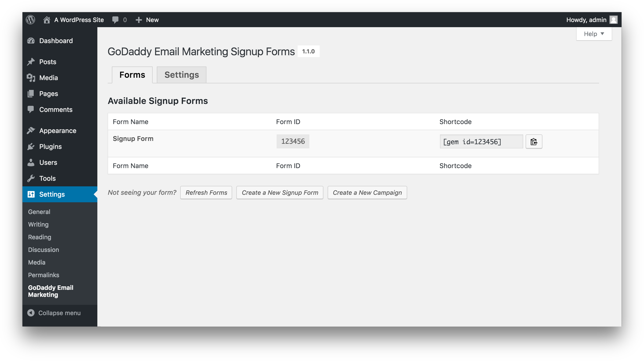Click the Media sidebar icon

(31, 78)
